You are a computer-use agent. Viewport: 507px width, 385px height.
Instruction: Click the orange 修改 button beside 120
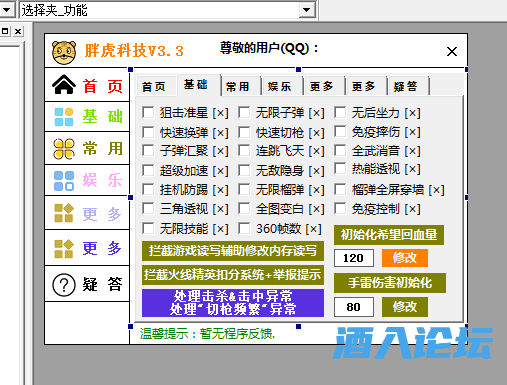pos(405,258)
